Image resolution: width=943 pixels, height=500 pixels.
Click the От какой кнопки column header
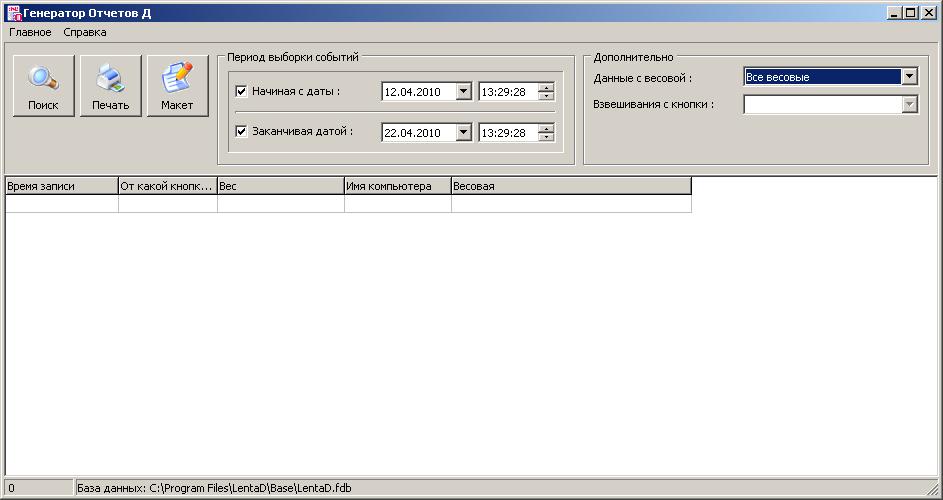coord(167,186)
